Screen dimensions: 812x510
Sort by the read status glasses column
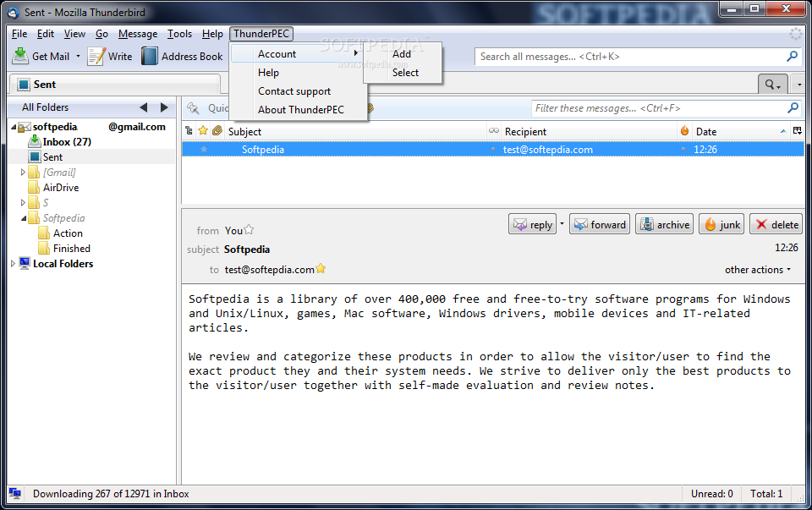tap(494, 131)
